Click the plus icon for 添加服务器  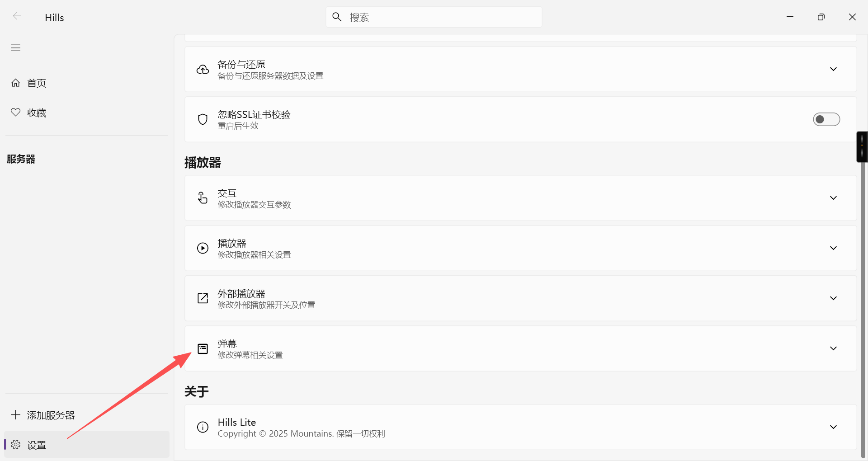16,415
